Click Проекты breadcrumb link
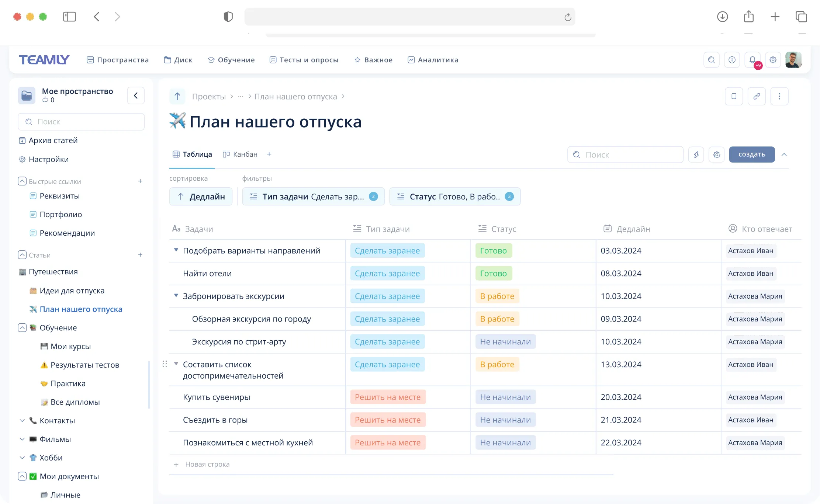This screenshot has height=504, width=820. click(x=209, y=97)
